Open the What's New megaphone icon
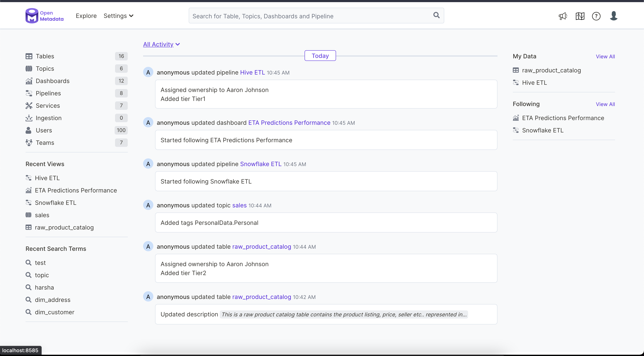The width and height of the screenshot is (644, 356). tap(563, 16)
